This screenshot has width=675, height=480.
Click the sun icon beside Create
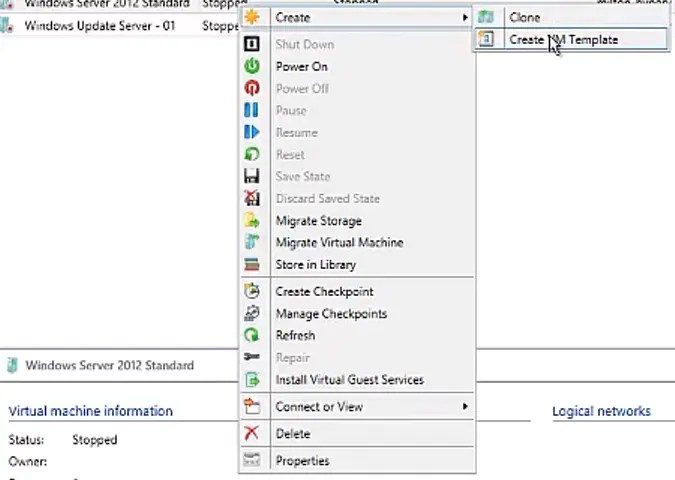pyautogui.click(x=252, y=17)
